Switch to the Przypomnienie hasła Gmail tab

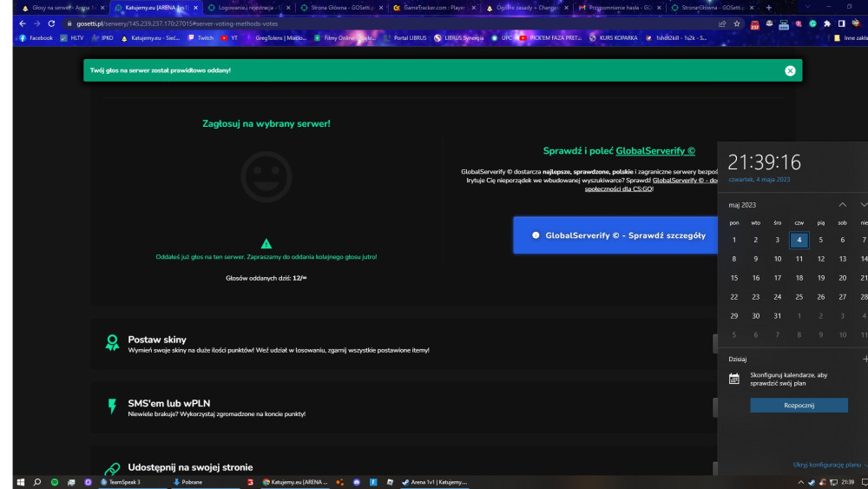620,8
